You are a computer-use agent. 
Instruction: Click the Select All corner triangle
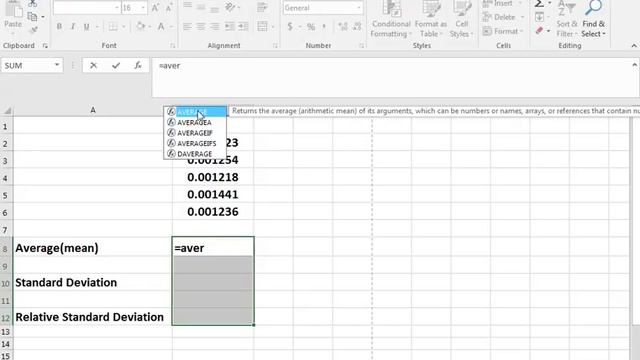point(7,111)
